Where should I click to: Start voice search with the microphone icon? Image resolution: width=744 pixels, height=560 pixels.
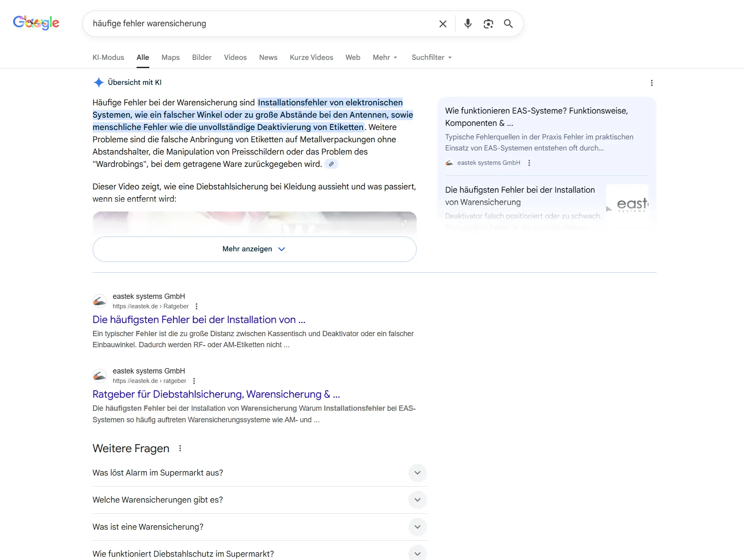tap(467, 23)
